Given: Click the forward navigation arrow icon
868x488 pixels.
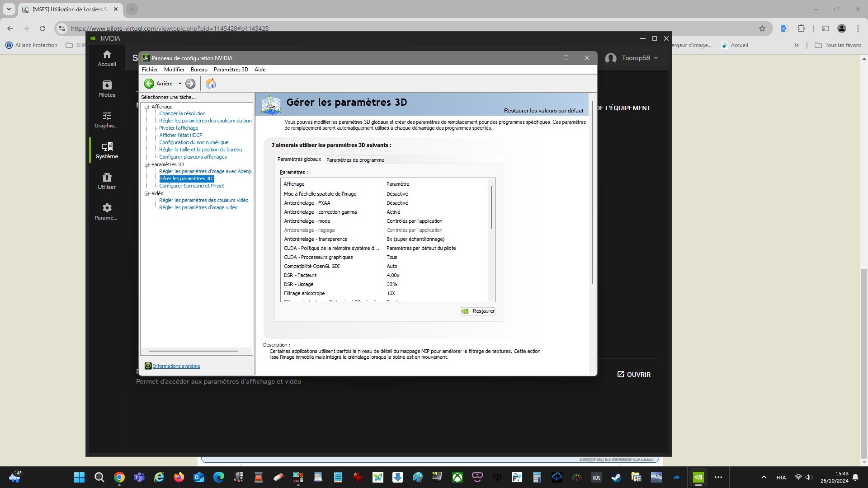Looking at the screenshot, I should (x=190, y=84).
